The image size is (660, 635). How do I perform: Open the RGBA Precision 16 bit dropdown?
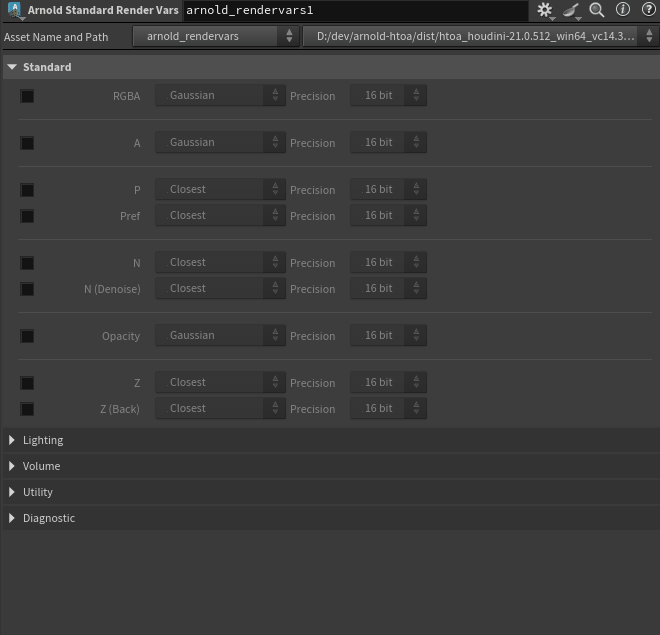389,96
